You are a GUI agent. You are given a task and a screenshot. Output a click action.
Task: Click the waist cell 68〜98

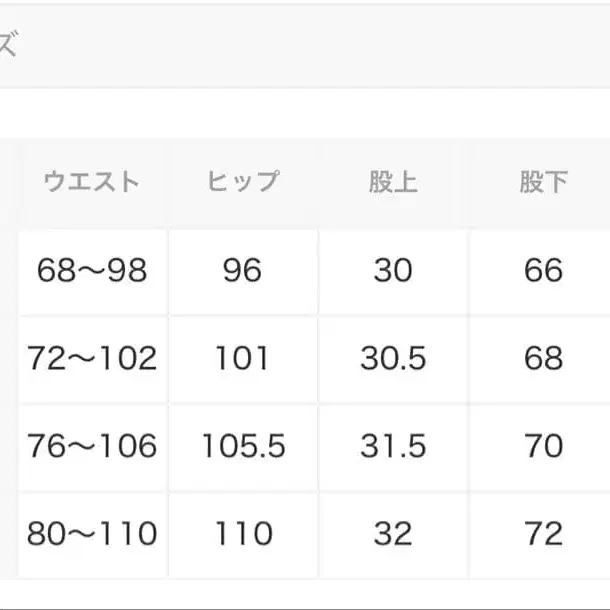tap(92, 271)
